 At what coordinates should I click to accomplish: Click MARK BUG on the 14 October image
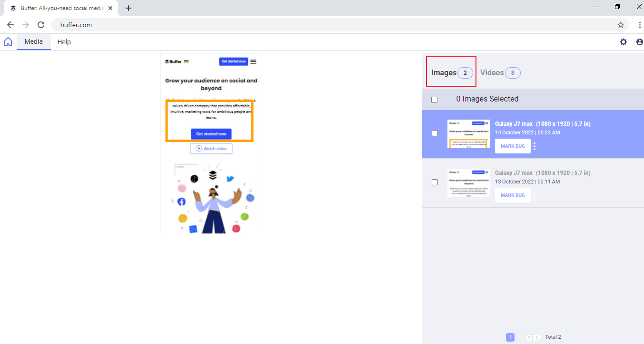point(513,146)
